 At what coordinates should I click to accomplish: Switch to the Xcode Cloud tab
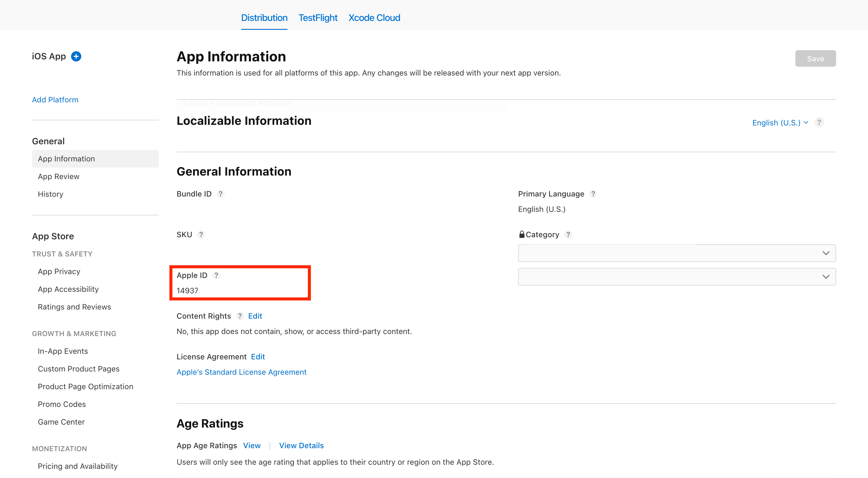[374, 18]
